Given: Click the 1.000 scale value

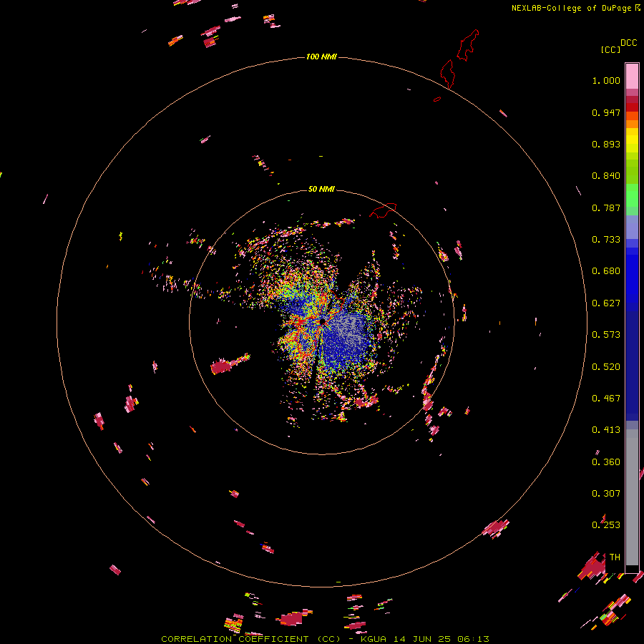Looking at the screenshot, I should tap(606, 80).
